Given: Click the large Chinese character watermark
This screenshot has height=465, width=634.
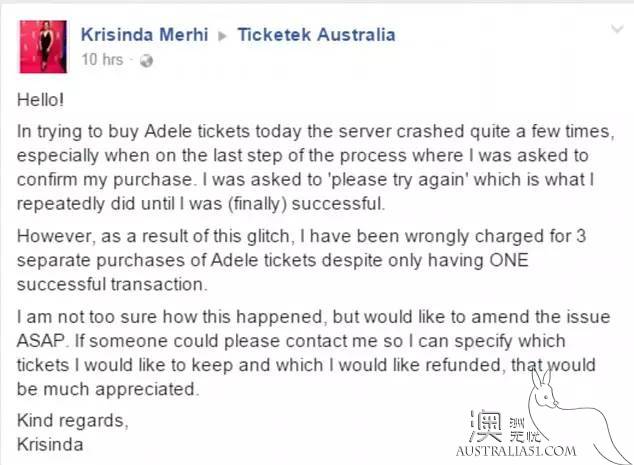Looking at the screenshot, I should click(486, 427).
